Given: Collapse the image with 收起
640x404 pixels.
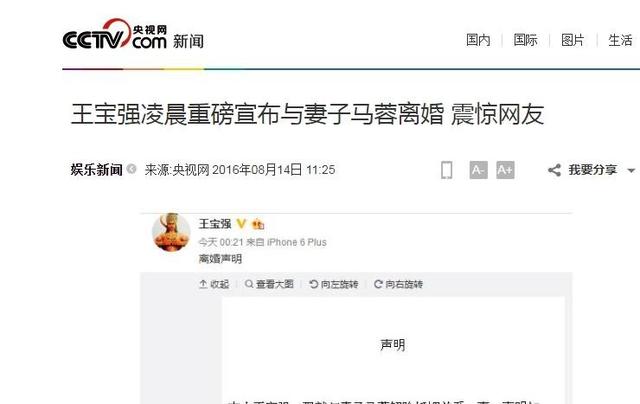Looking at the screenshot, I should [x=214, y=284].
